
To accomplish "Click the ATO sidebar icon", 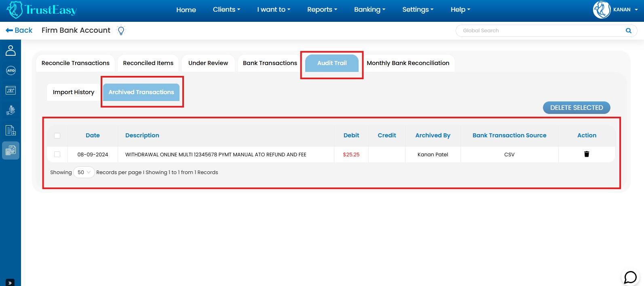I will (11, 71).
